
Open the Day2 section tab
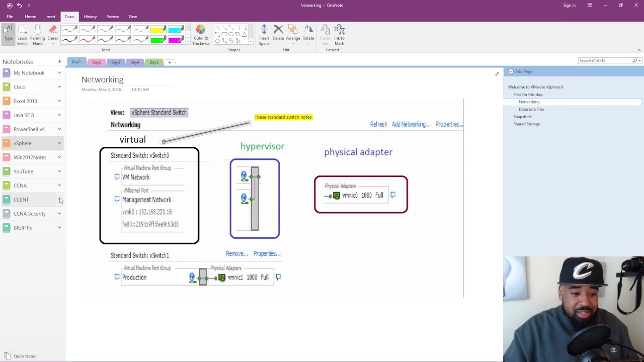(x=97, y=62)
